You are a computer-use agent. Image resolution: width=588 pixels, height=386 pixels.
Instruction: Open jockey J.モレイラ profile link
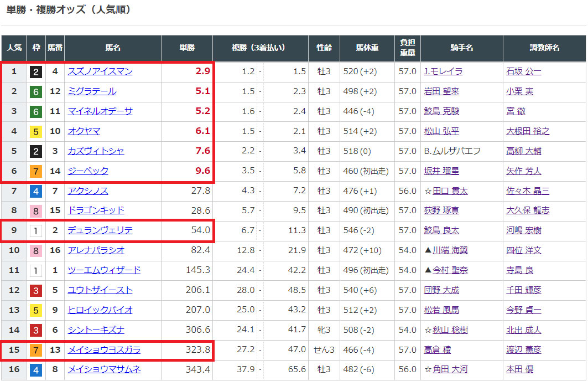point(443,71)
